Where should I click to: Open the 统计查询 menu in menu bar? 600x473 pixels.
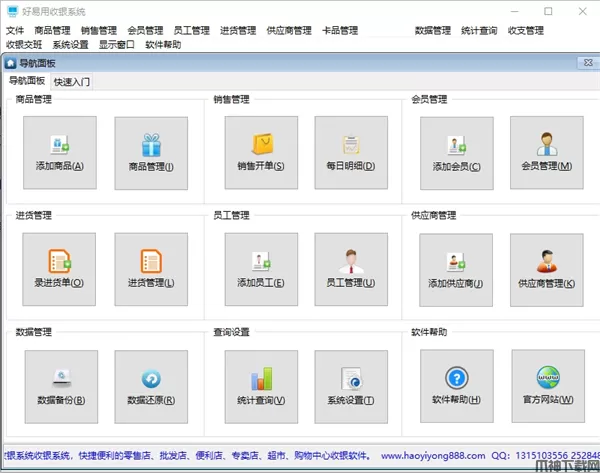tap(479, 31)
